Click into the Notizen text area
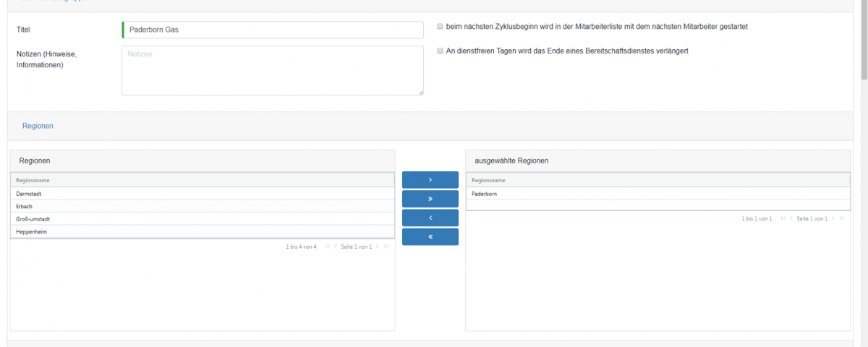 coord(273,71)
